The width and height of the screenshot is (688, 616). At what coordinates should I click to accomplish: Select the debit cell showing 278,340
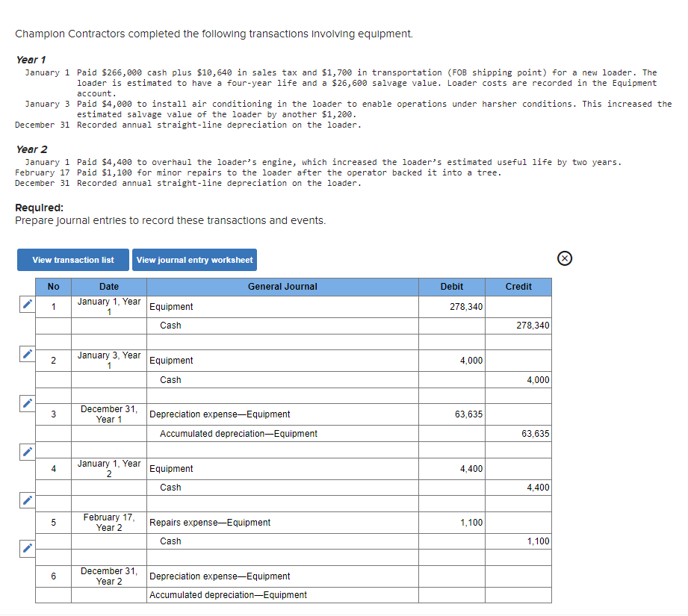tap(452, 307)
